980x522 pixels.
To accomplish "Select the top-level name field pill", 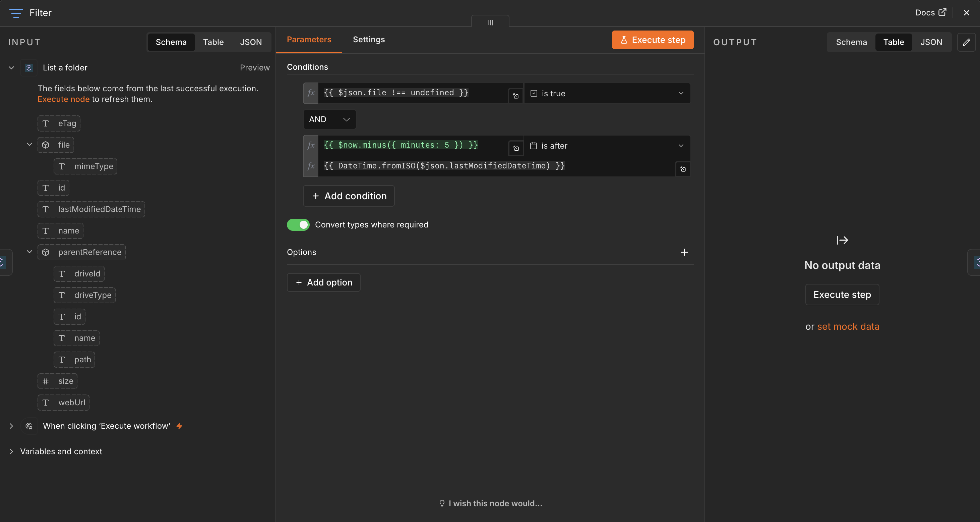I will pos(60,231).
